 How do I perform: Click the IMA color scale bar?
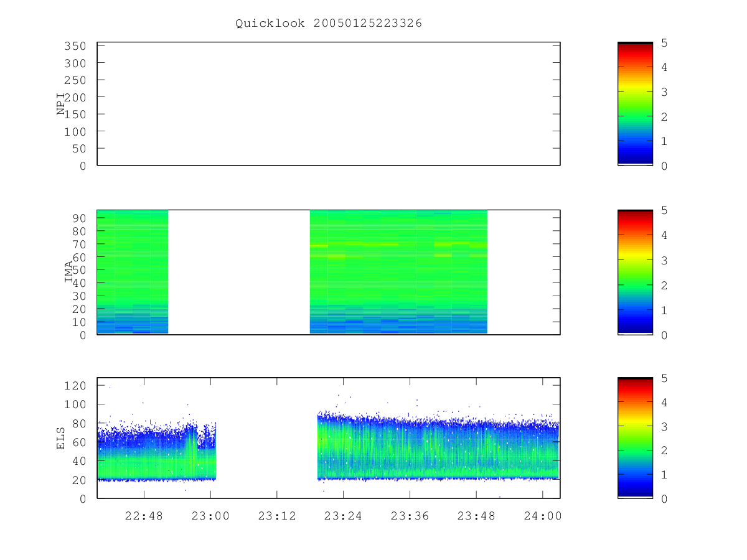click(x=635, y=272)
